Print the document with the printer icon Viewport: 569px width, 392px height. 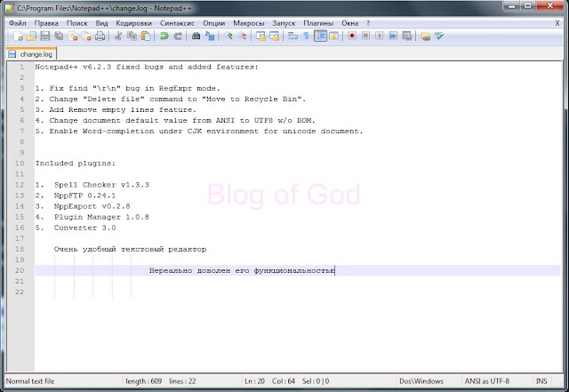click(x=100, y=36)
